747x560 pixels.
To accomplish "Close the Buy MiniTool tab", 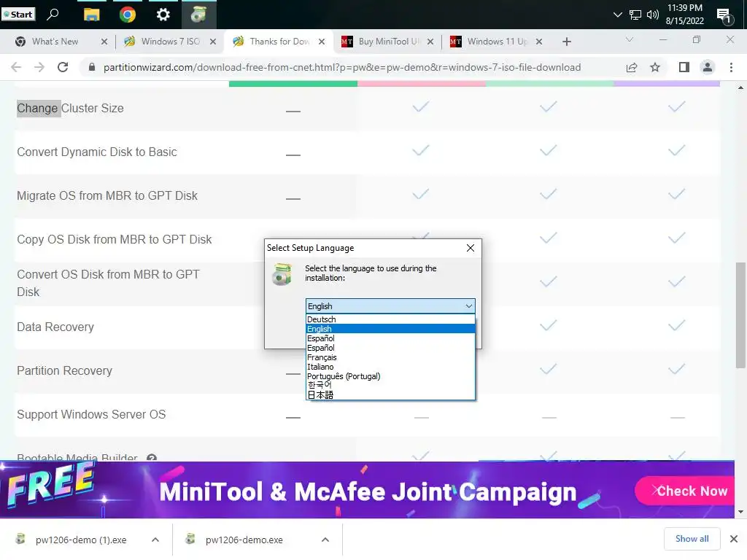I will [430, 42].
